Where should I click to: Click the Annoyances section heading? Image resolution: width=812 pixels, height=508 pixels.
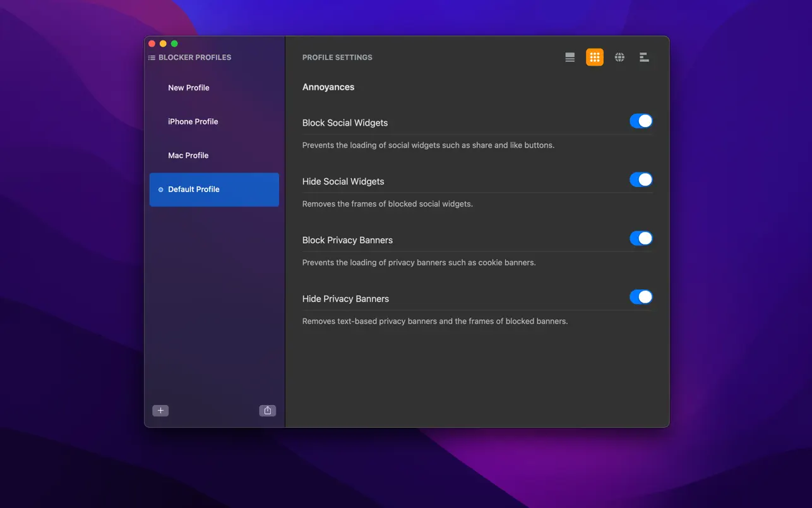[328, 87]
